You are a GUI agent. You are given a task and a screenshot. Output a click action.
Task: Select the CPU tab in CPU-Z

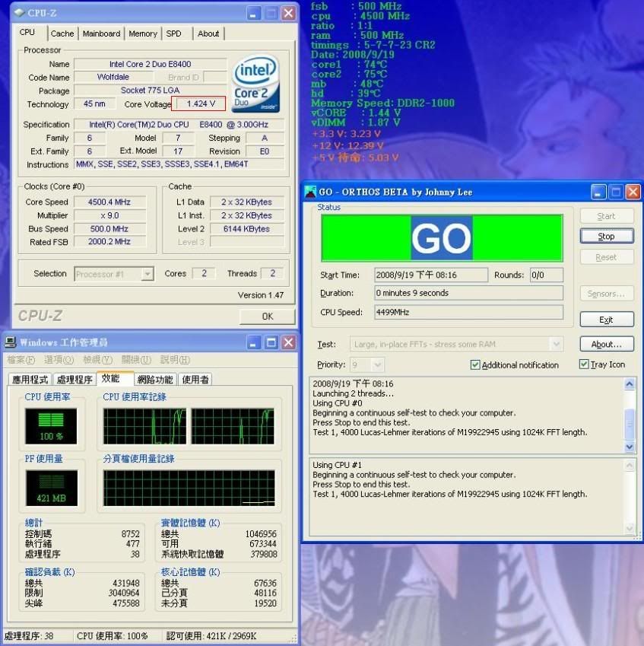27,33
